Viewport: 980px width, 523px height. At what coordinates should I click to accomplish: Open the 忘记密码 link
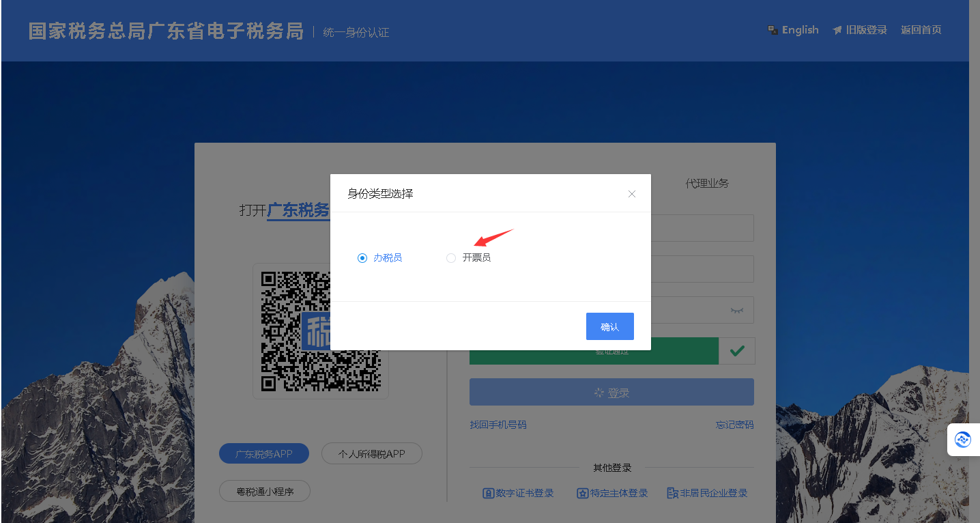734,425
